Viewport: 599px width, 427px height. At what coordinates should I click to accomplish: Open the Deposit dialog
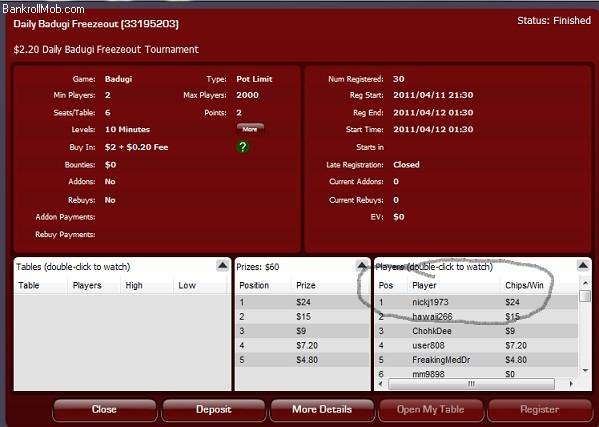(214, 410)
